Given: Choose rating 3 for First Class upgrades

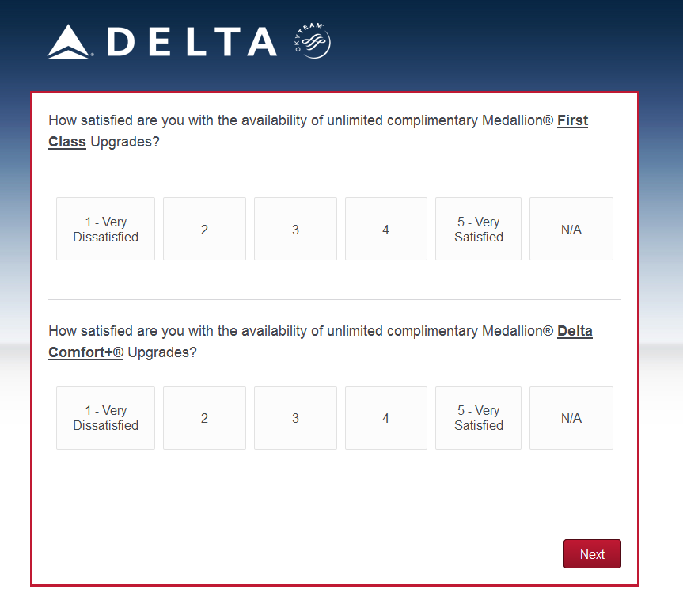Looking at the screenshot, I should (295, 229).
